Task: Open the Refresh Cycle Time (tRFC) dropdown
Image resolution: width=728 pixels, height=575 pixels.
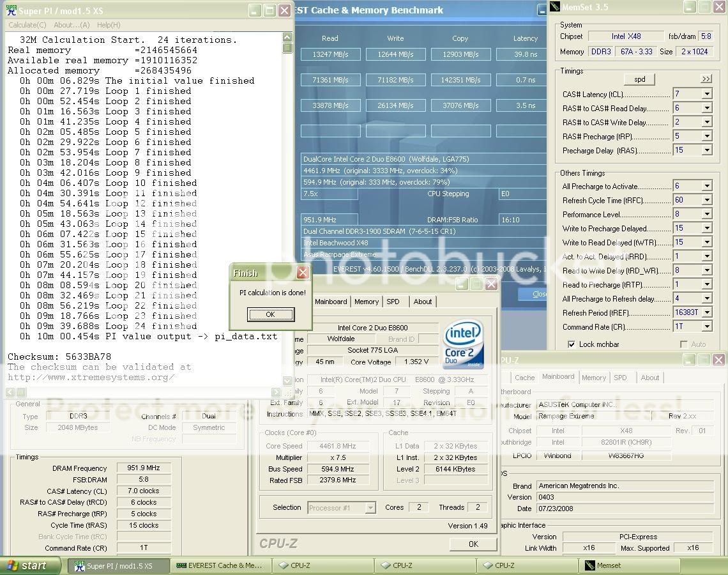Action: [707, 200]
